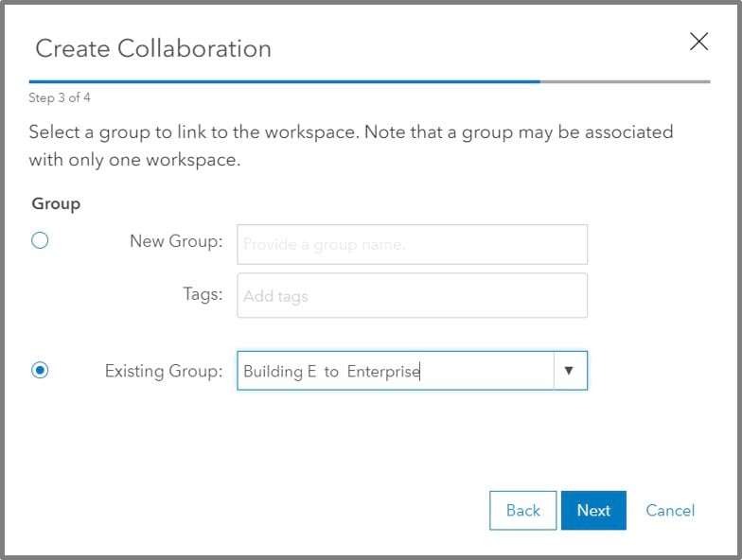Screen dimensions: 742x560
Task: Click the 'Step 3 of 4' indicator
Action: (60, 97)
